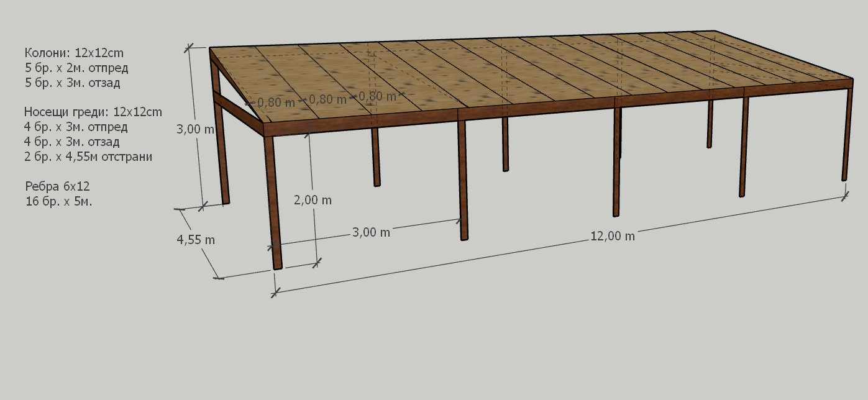Click the leftmost 0,80 m rafter spacing label

click(276, 102)
